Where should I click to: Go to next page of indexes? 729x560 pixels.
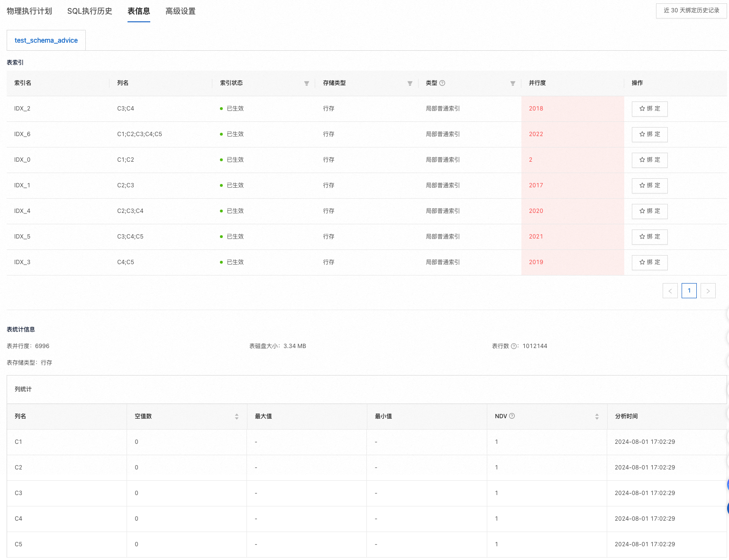(x=708, y=291)
